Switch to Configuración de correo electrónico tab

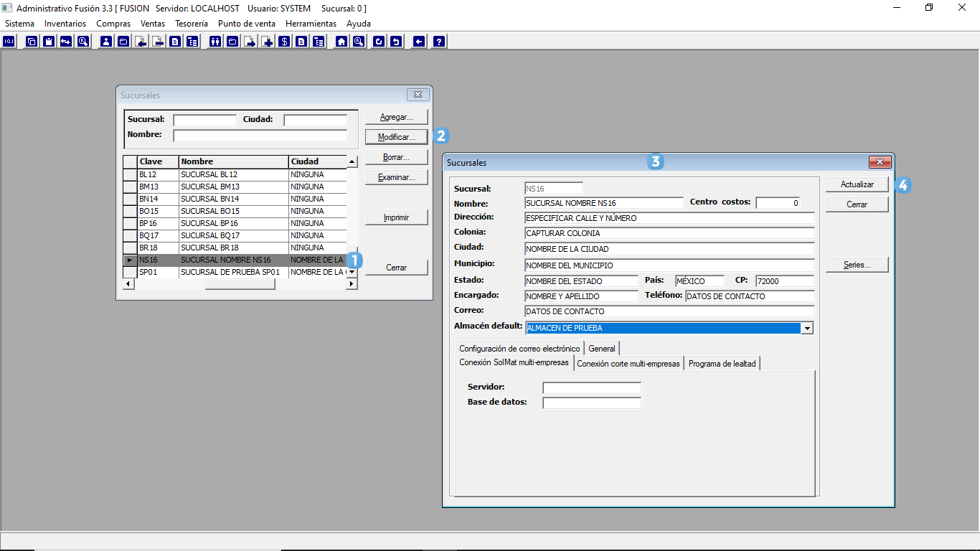point(519,349)
